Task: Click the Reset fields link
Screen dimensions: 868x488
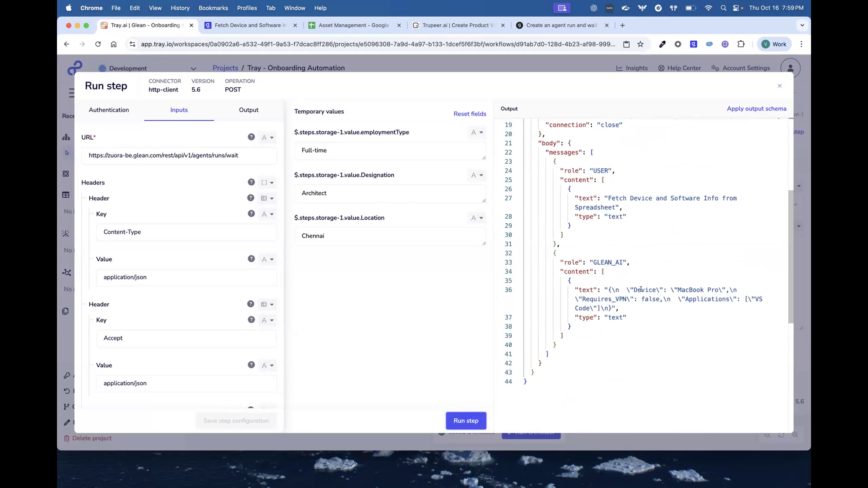Action: pyautogui.click(x=470, y=114)
